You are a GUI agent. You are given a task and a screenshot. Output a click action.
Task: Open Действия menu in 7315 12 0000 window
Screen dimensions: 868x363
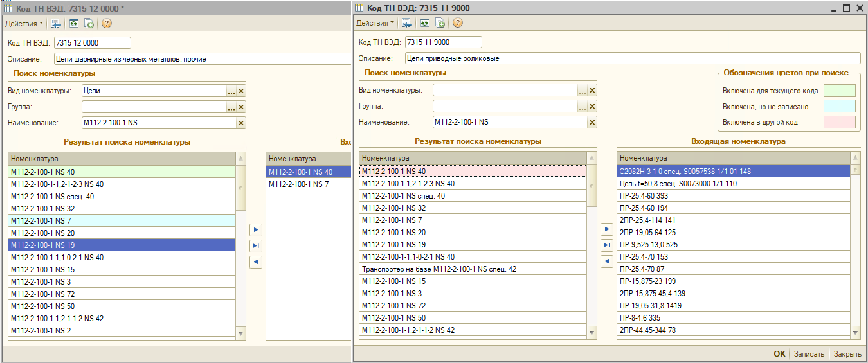(24, 23)
